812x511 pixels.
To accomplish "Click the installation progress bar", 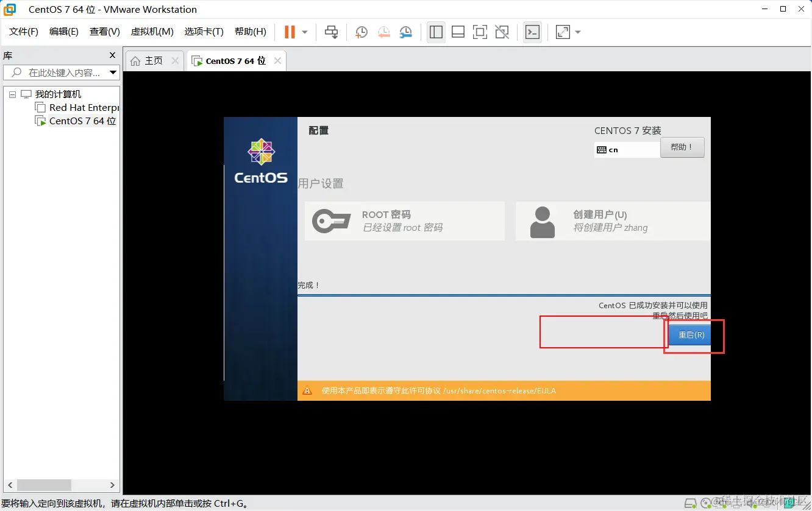I will (504, 295).
